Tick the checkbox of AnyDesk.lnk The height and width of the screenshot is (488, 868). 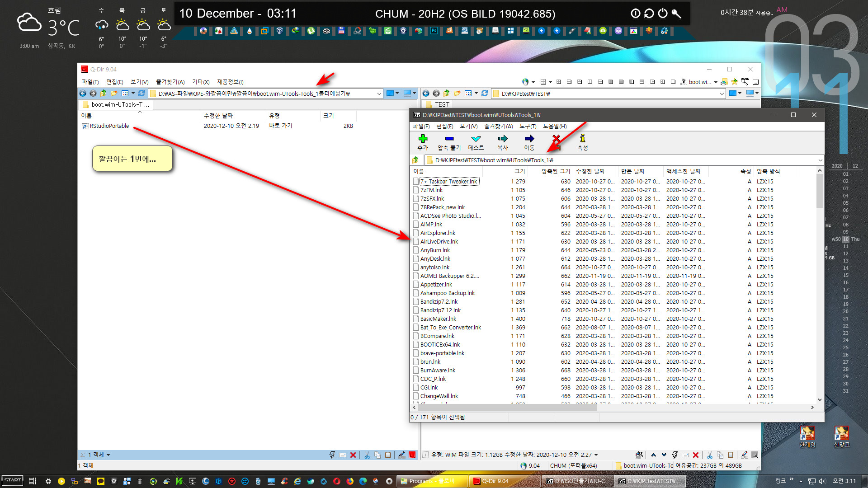coord(416,259)
